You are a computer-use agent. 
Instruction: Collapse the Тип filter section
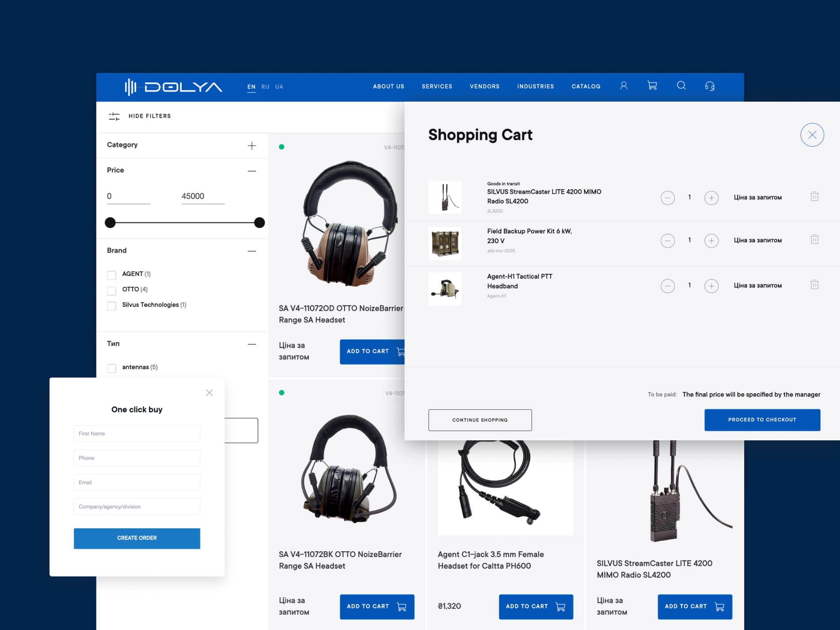pos(252,344)
